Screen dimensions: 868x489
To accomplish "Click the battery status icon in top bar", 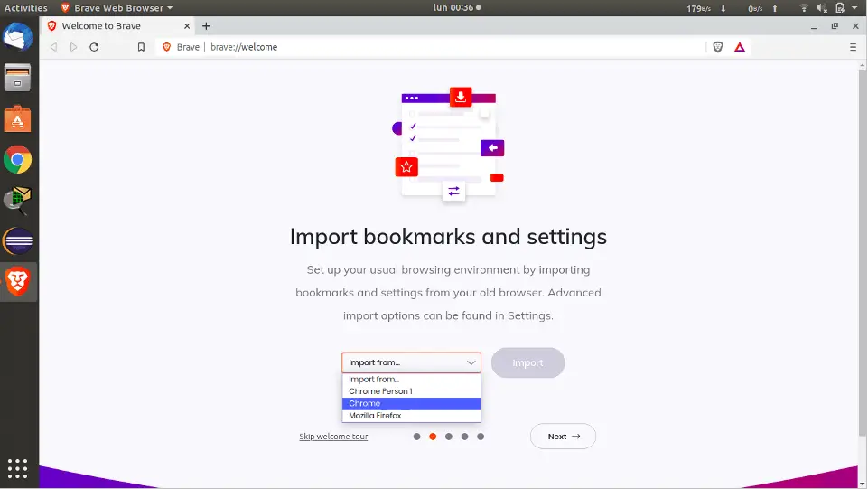I will 840,8.
